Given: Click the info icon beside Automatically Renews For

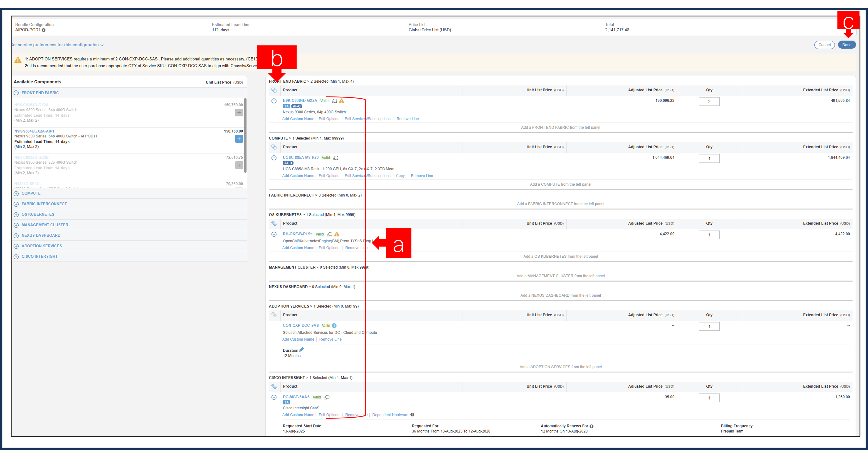Looking at the screenshot, I should (x=591, y=426).
